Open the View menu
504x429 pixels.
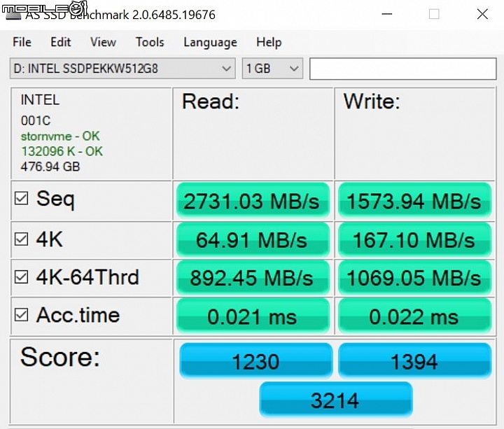tap(103, 42)
